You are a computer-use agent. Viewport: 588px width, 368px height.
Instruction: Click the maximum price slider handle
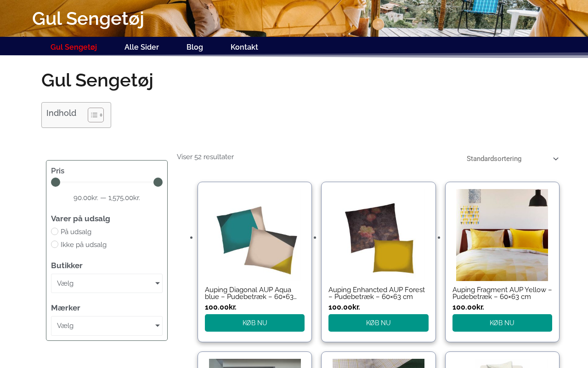[x=158, y=182]
